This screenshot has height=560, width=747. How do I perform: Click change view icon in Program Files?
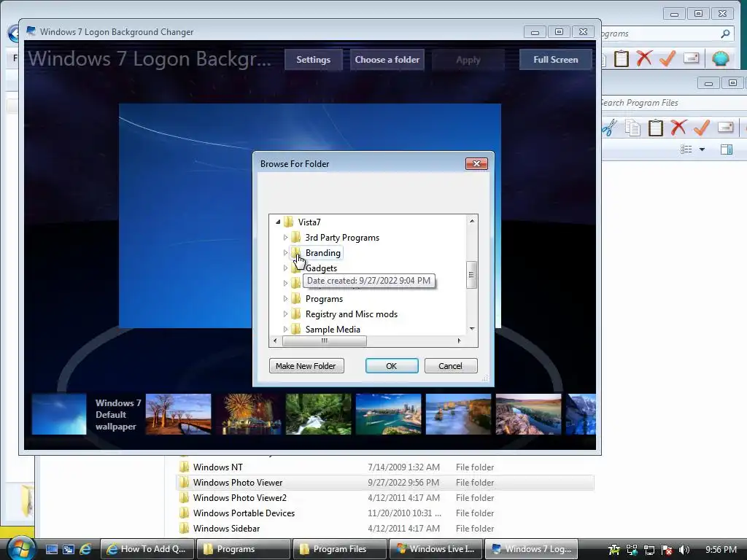[686, 149]
